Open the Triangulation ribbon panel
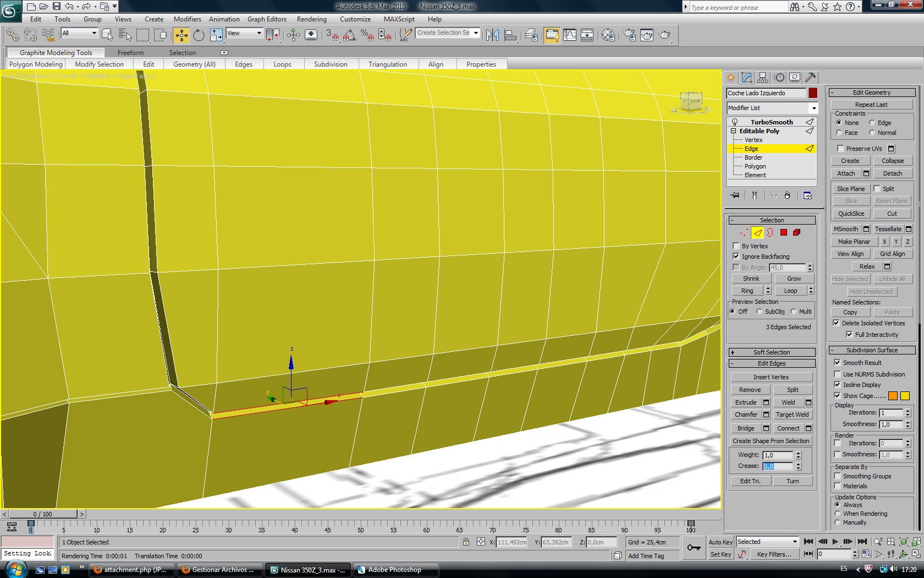This screenshot has width=924, height=578. (x=388, y=64)
